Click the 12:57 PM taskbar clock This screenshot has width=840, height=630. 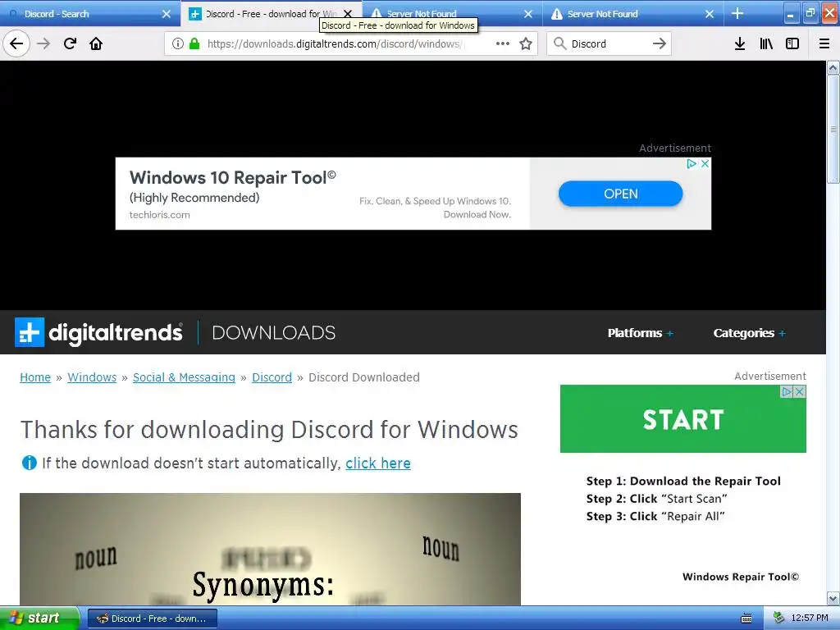pyautogui.click(x=809, y=619)
